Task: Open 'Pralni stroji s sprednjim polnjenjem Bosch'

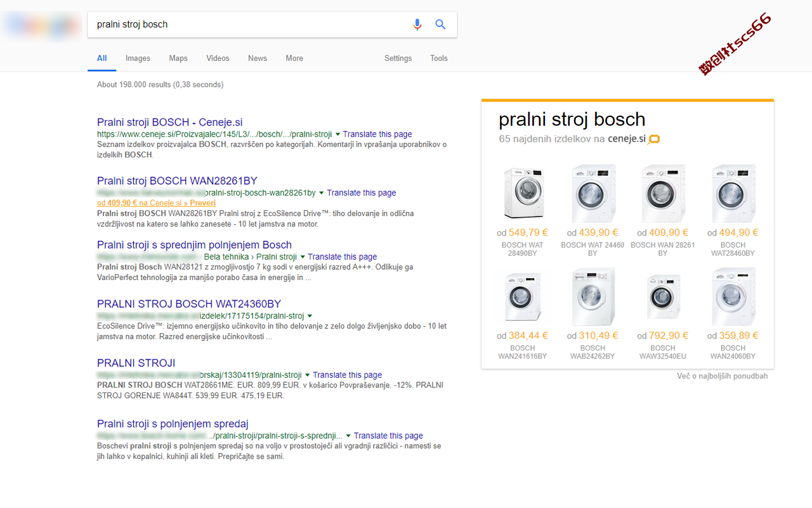Action: tap(194, 245)
